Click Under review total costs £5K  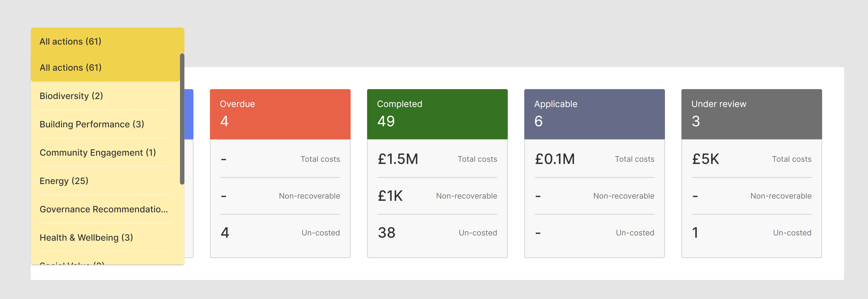pyautogui.click(x=705, y=159)
